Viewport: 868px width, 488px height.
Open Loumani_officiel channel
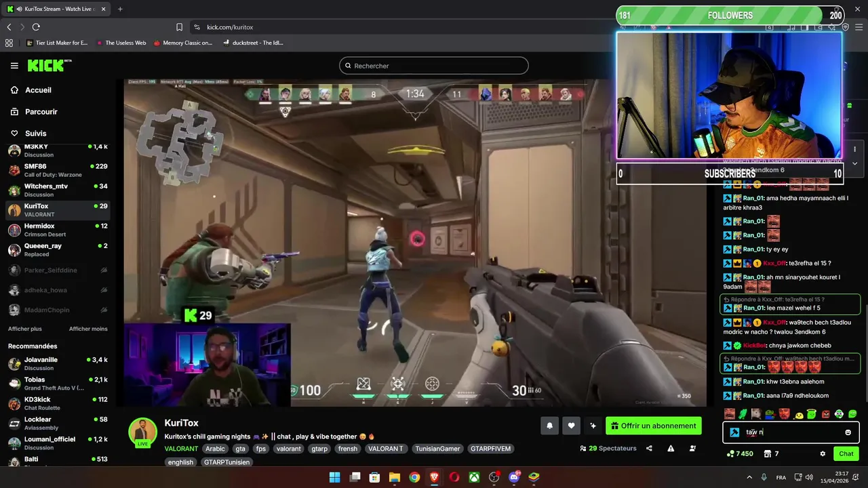(57, 443)
